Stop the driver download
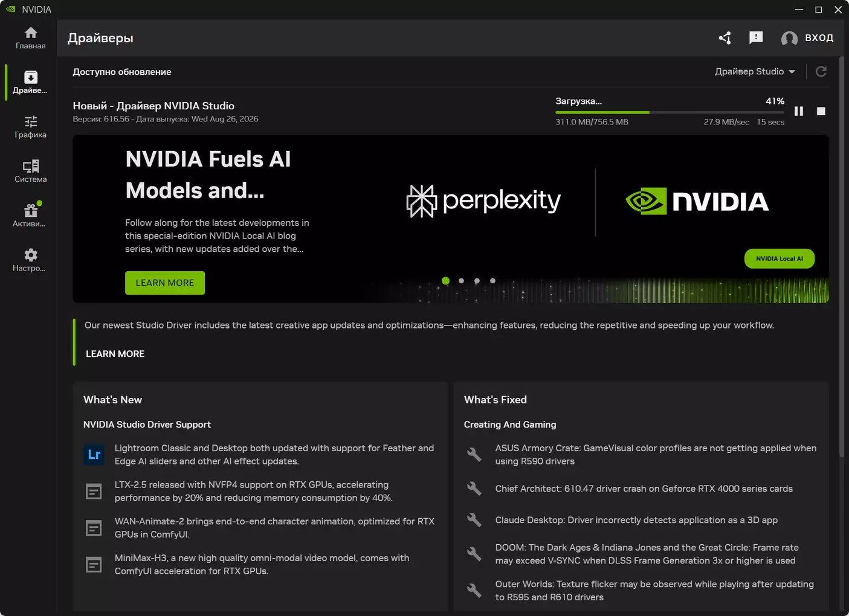The width and height of the screenshot is (849, 616). (821, 111)
